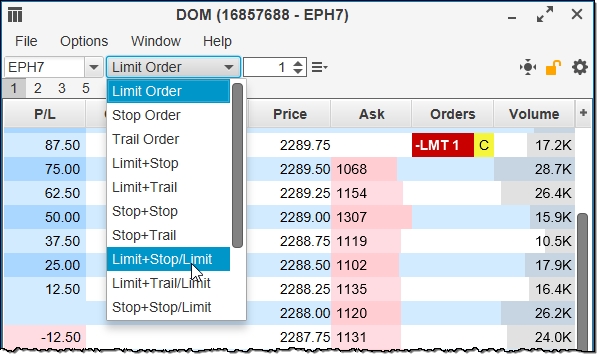600x360 pixels.
Task: Cancel order with the yellow C button
Action: point(484,145)
